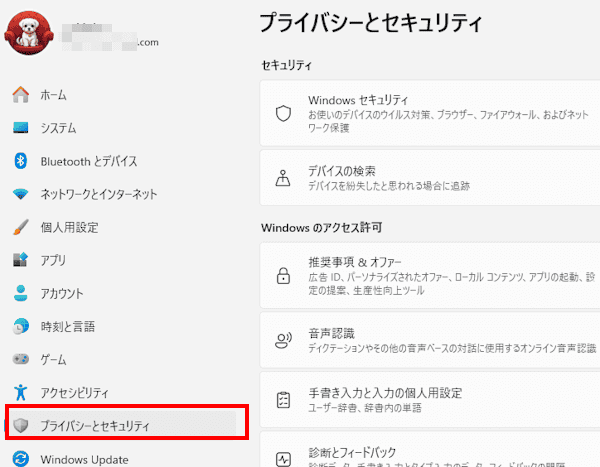Click the System monitor icon

click(21, 127)
